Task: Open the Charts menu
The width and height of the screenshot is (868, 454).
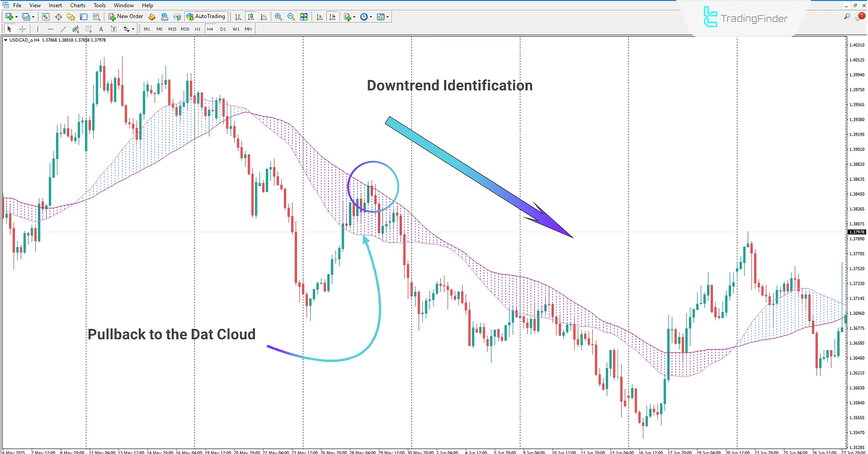Action: [77, 5]
